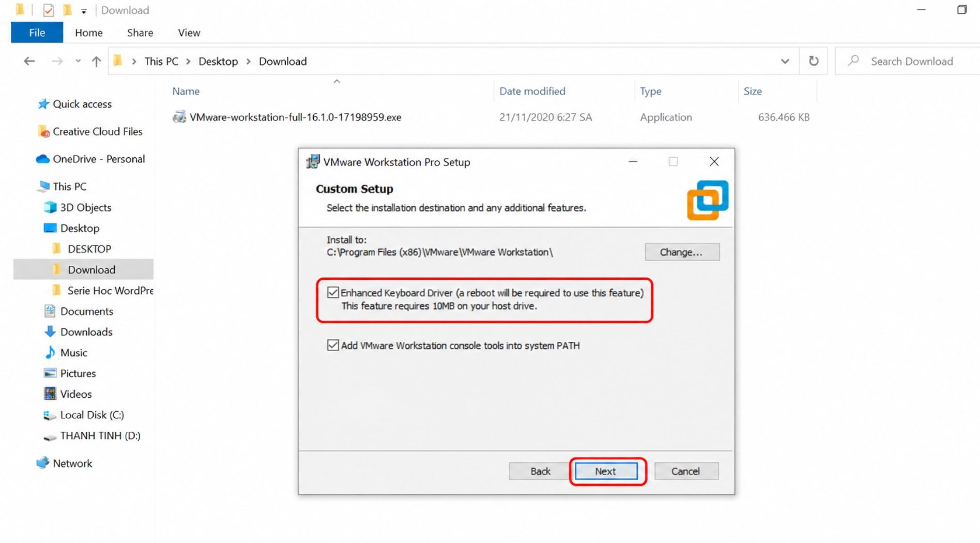Click This PC in the address breadcrumb

(161, 62)
